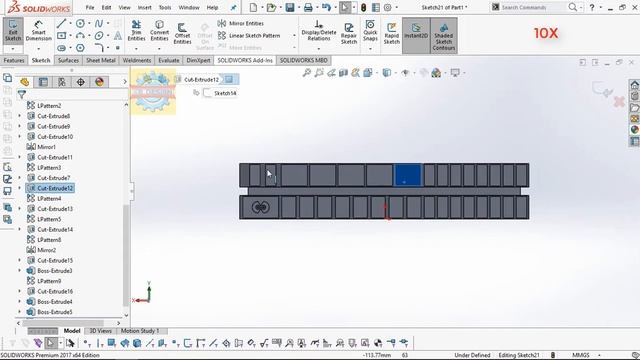Expand the Boss-Extrude3 feature
This screenshot has width=640, height=360.
[x=19, y=271]
